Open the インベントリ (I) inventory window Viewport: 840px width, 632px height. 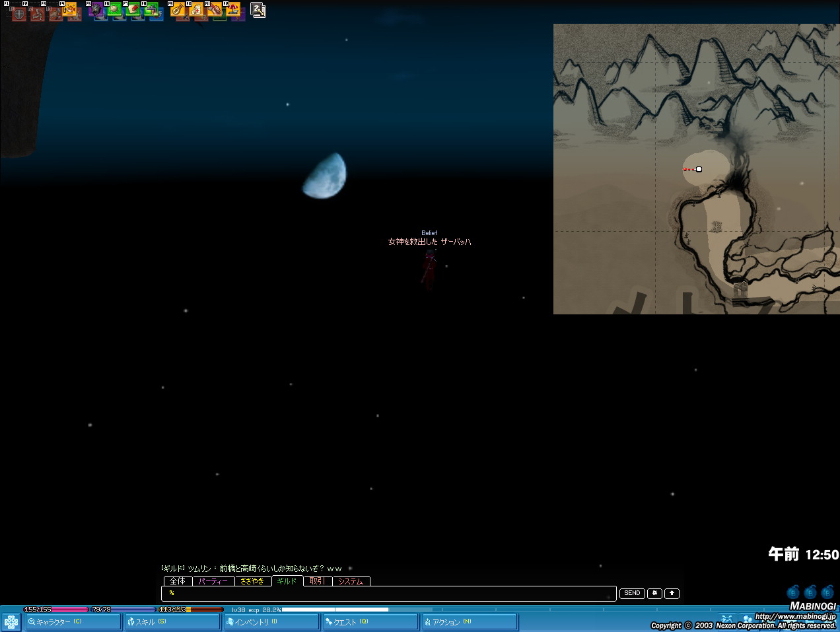(271, 622)
